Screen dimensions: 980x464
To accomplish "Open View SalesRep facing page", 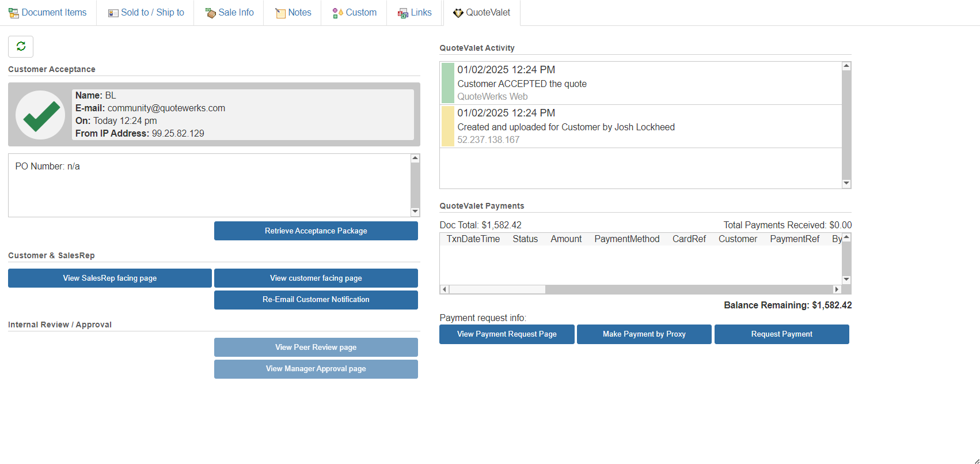I will pyautogui.click(x=109, y=278).
